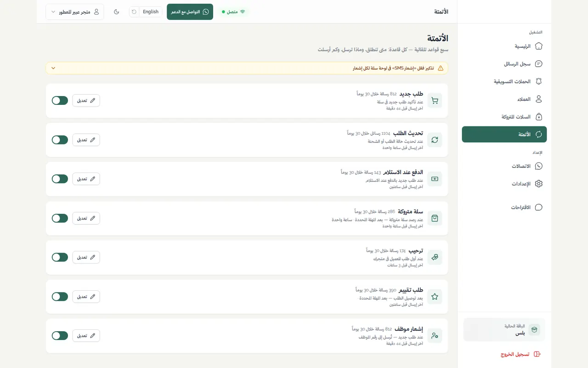Click the gear icon for «الإعدادات»
The width and height of the screenshot is (588, 368).
tap(539, 184)
